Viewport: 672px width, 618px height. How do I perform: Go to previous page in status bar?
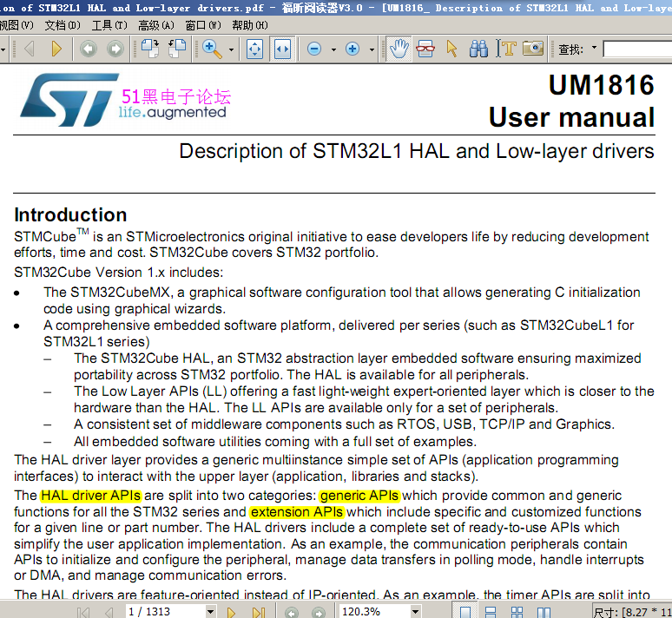tap(109, 612)
